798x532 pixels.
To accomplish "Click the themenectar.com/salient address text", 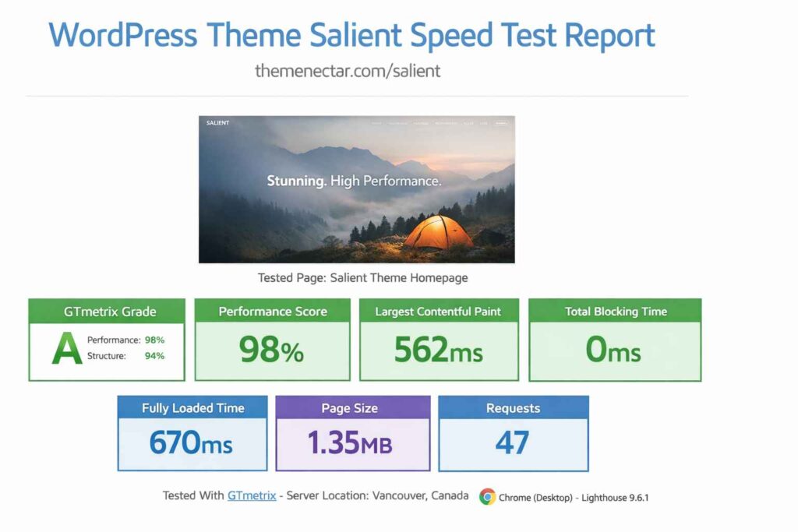I will tap(346, 71).
